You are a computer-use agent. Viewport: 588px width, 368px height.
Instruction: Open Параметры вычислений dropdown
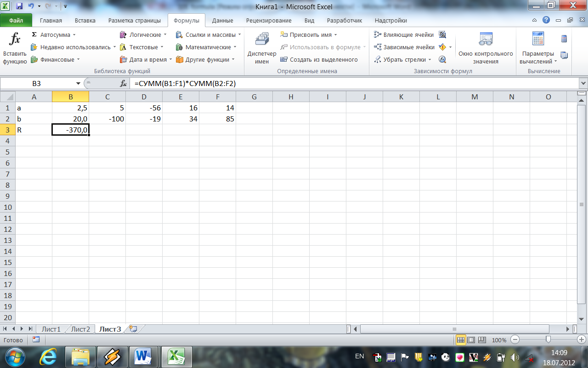pos(538,48)
